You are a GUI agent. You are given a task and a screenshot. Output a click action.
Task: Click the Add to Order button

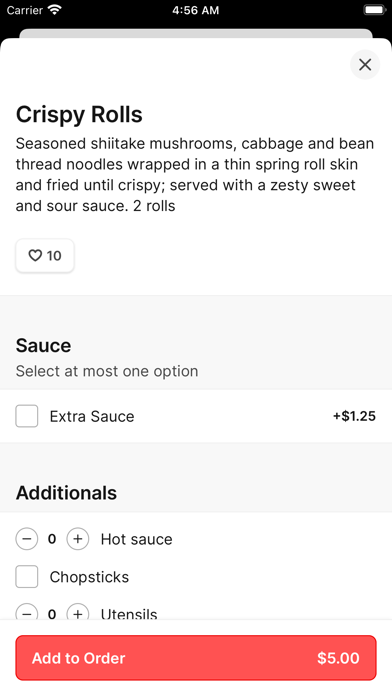[x=196, y=658]
